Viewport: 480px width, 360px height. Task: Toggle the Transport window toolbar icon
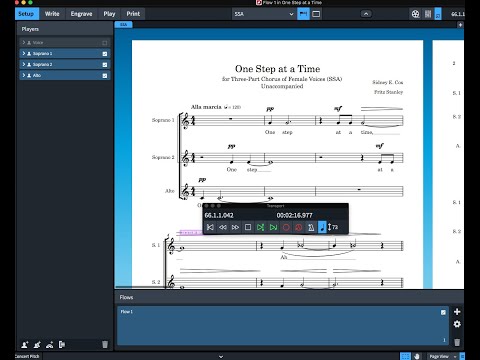[x=438, y=14]
